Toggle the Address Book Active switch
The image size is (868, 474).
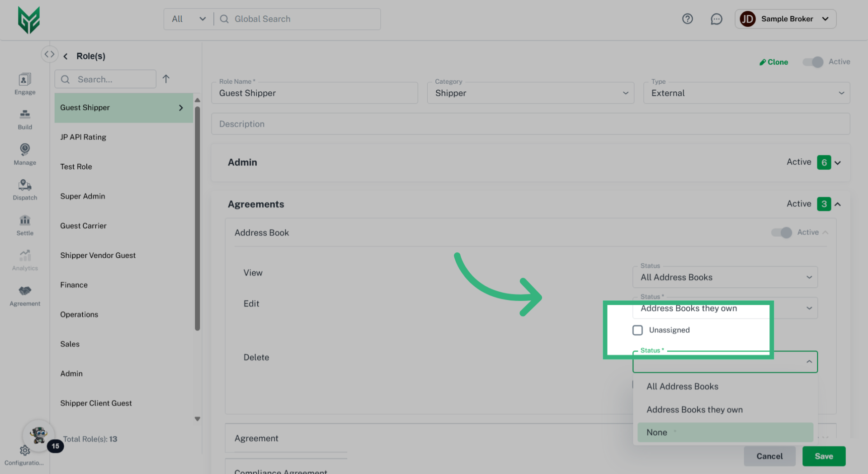[781, 232]
